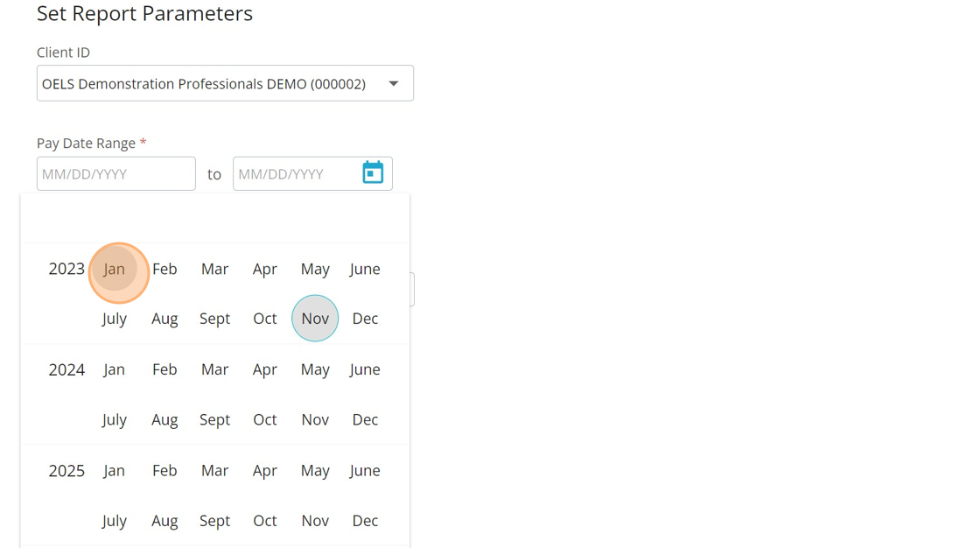This screenshot has height=548, width=980.
Task: Choose Feb under 2023
Action: 164,270
